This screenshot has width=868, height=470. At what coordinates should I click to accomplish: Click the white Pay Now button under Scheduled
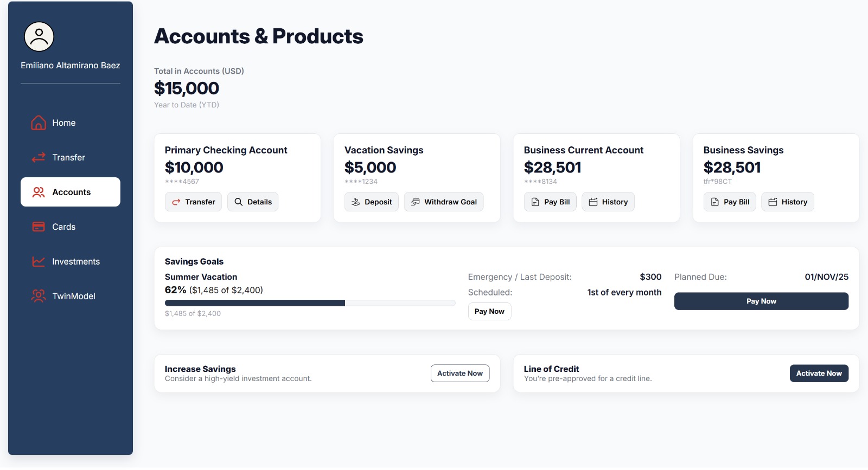pos(489,311)
